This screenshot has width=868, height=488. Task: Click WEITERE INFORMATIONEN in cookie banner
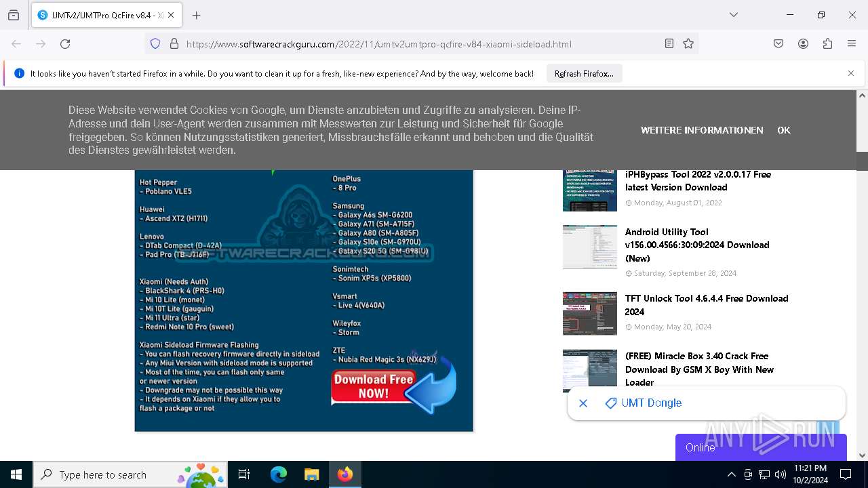pyautogui.click(x=702, y=130)
